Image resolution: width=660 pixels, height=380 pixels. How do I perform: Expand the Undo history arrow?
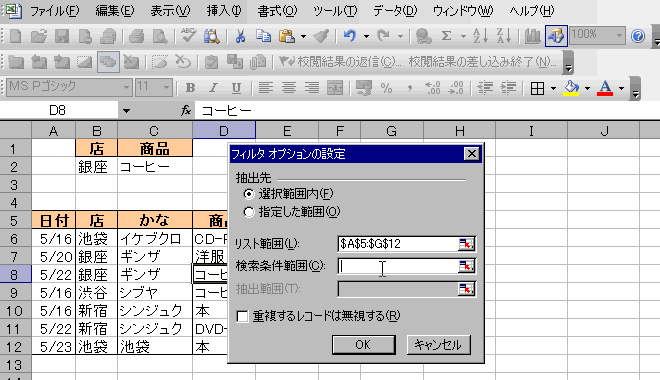pyautogui.click(x=366, y=36)
